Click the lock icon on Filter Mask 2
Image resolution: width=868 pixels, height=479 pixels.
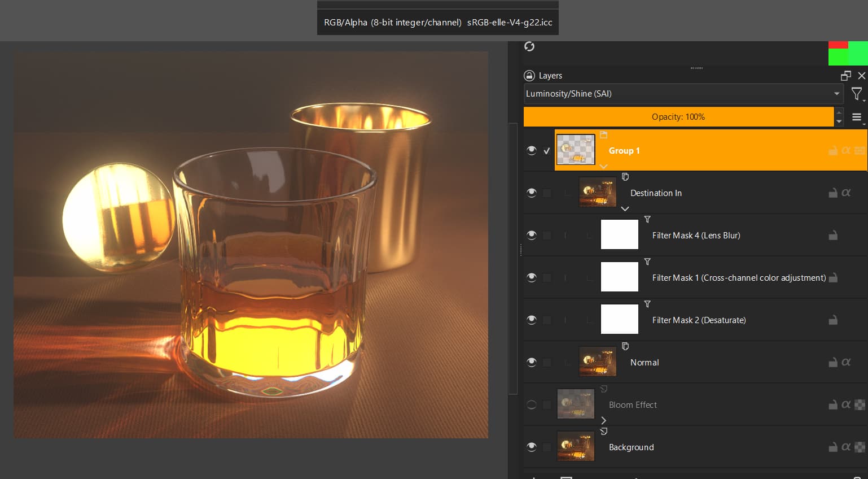click(x=832, y=320)
